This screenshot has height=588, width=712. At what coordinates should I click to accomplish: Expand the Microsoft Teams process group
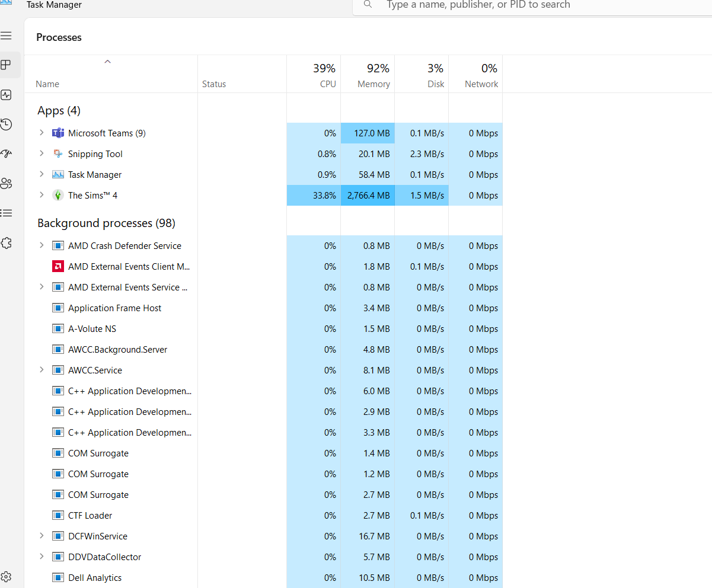pos(41,133)
